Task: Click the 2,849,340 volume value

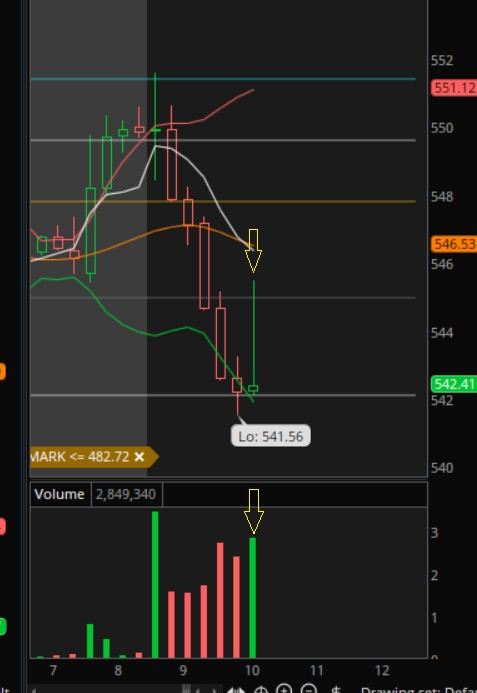Action: (x=126, y=494)
